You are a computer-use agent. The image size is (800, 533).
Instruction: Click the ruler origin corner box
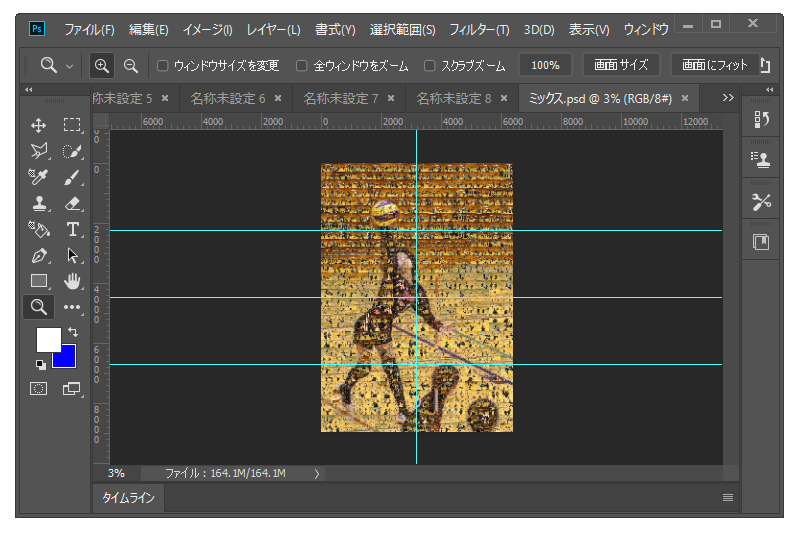click(x=101, y=121)
